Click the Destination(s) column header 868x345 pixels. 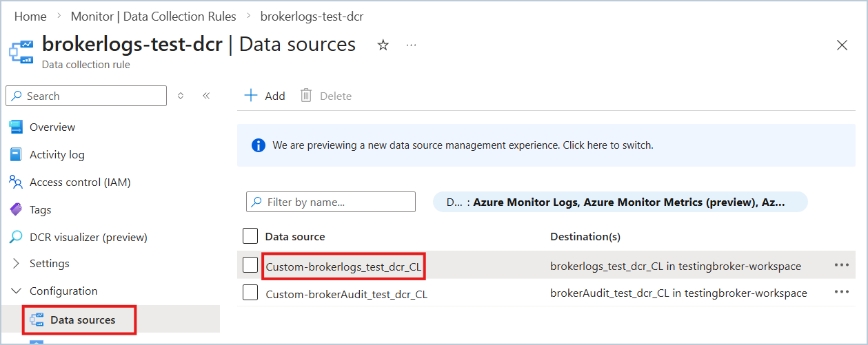pos(585,236)
